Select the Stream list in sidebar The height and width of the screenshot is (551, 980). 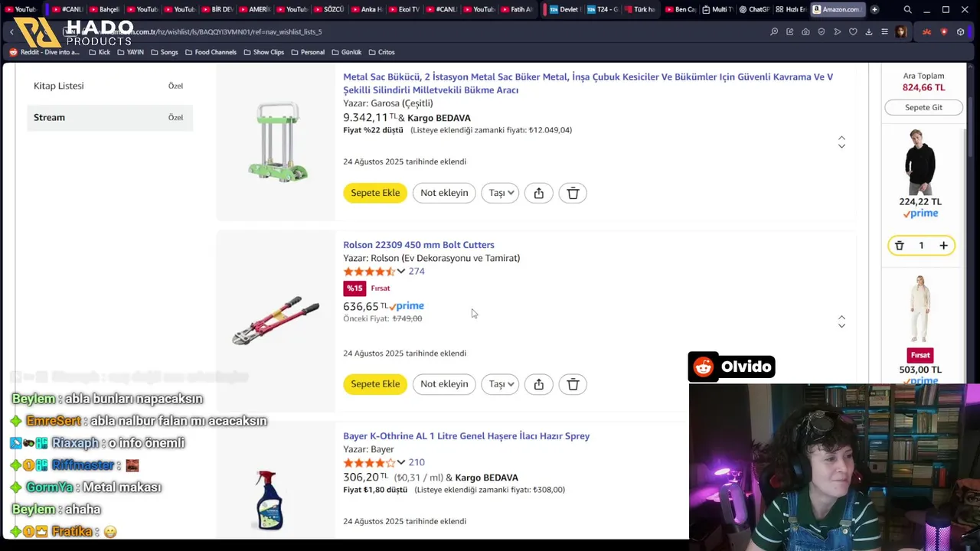109,117
